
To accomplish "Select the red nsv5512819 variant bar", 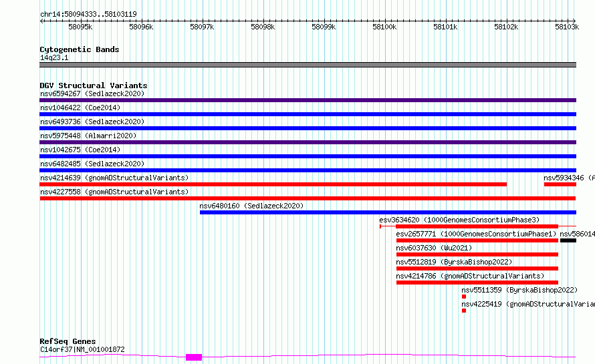I will pos(477,268).
